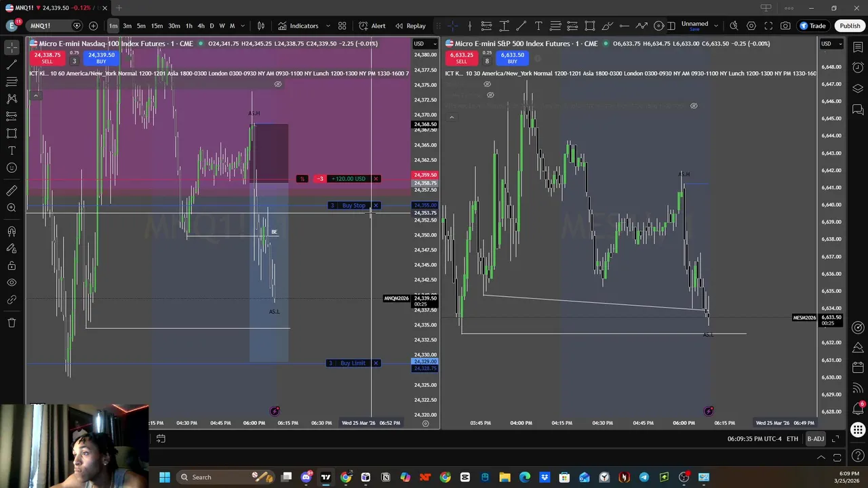
Task: Click SELL 6,633.25 on S&P chart
Action: pos(461,58)
